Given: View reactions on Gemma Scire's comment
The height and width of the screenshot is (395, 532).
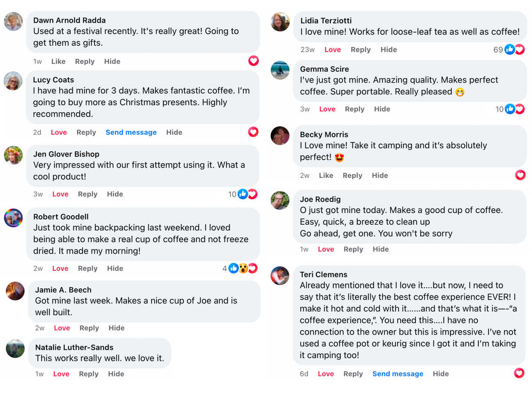Looking at the screenshot, I should click(x=509, y=109).
